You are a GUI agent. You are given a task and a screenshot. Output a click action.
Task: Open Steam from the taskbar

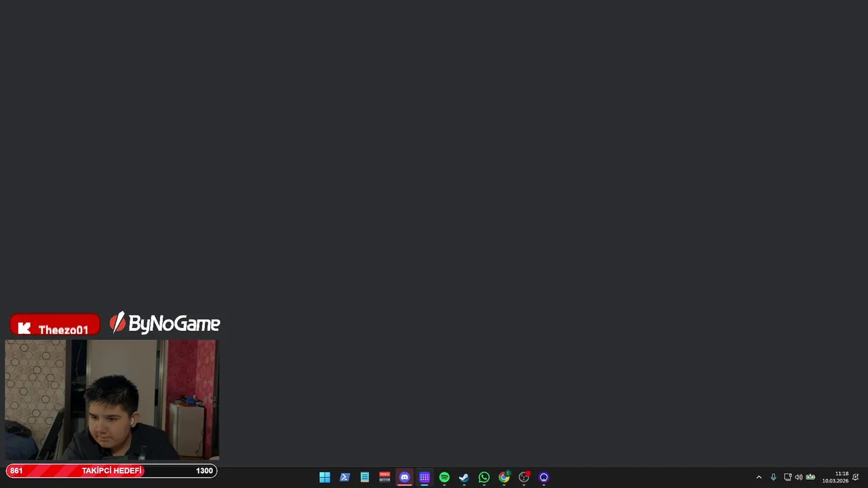(x=464, y=477)
